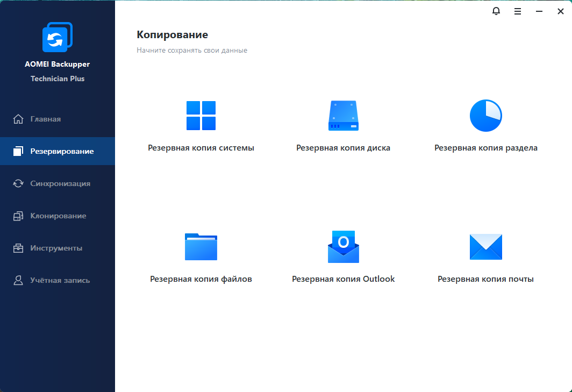Select the Резервная копия почты label

485,279
